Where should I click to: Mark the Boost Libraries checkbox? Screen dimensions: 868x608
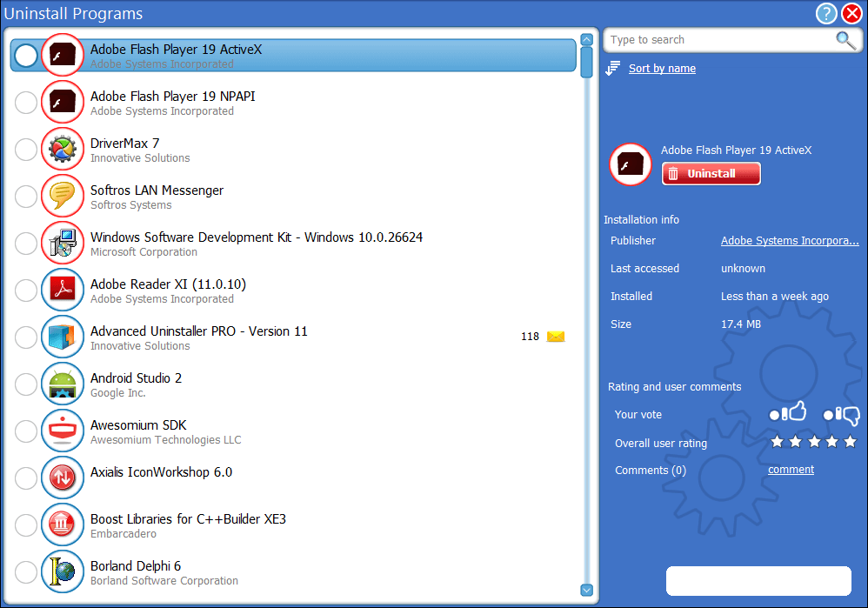pos(26,525)
